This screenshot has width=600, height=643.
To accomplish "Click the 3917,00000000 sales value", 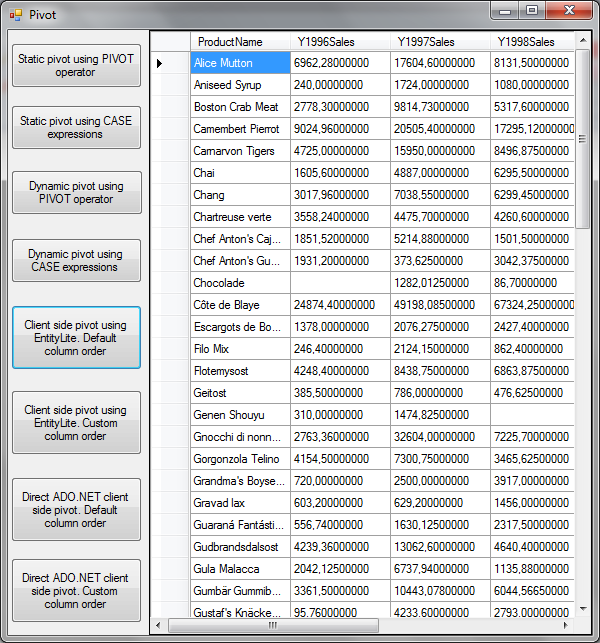I will pos(532,481).
